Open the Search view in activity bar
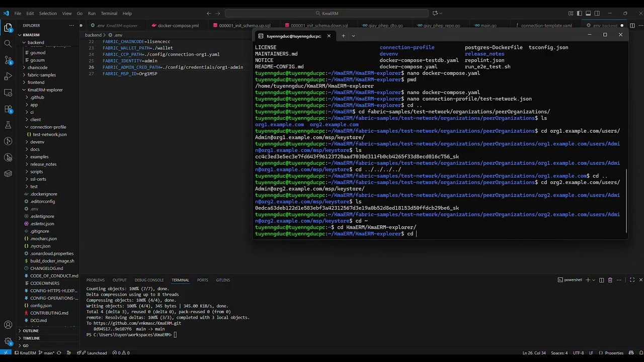The height and width of the screenshot is (362, 644). [x=8, y=44]
